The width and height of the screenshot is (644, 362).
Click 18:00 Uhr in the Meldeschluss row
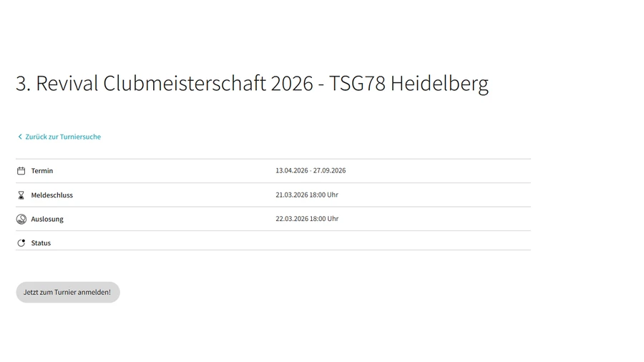(324, 195)
